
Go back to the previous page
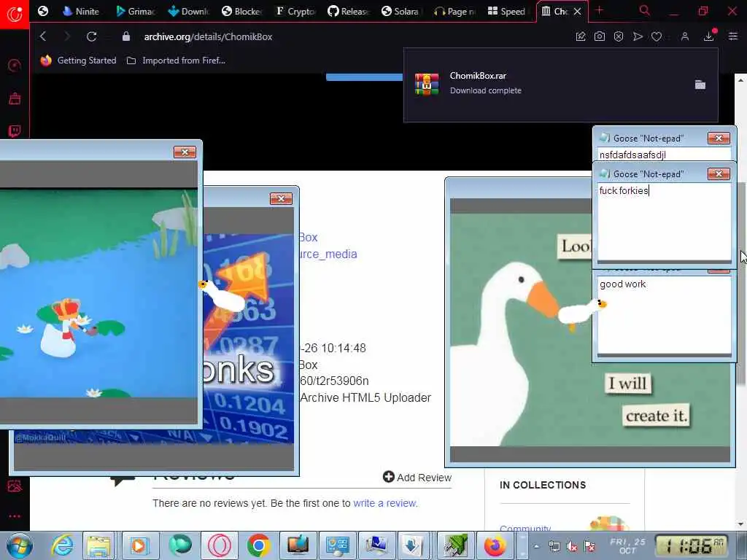tap(43, 36)
